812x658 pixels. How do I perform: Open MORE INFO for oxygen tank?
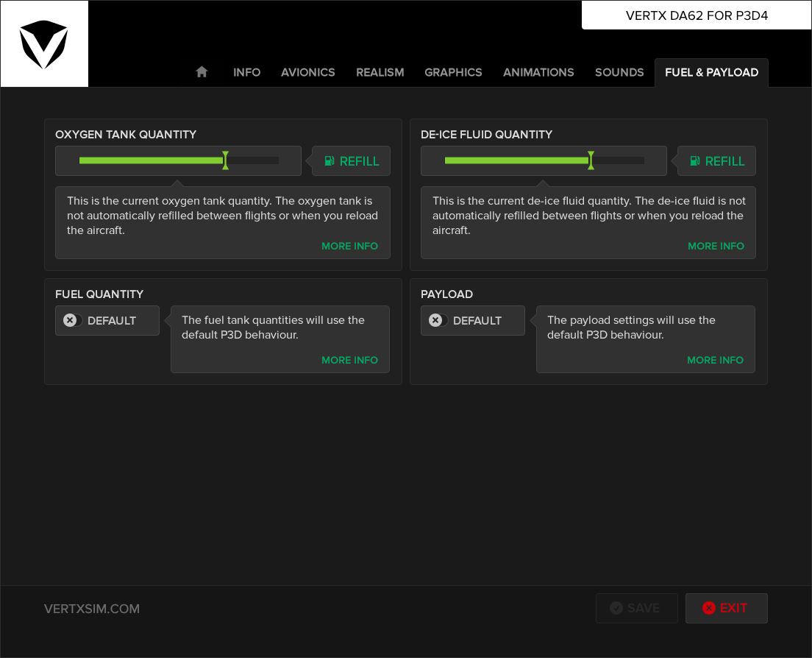pyautogui.click(x=349, y=246)
